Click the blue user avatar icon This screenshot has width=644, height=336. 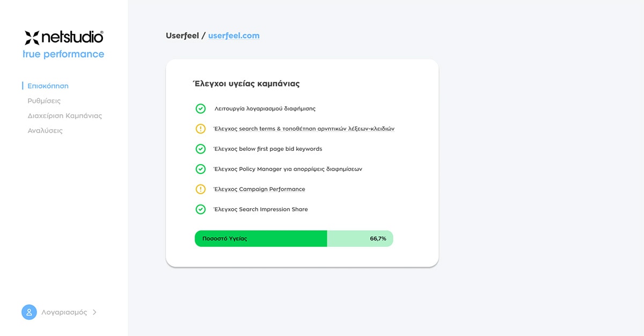(29, 312)
